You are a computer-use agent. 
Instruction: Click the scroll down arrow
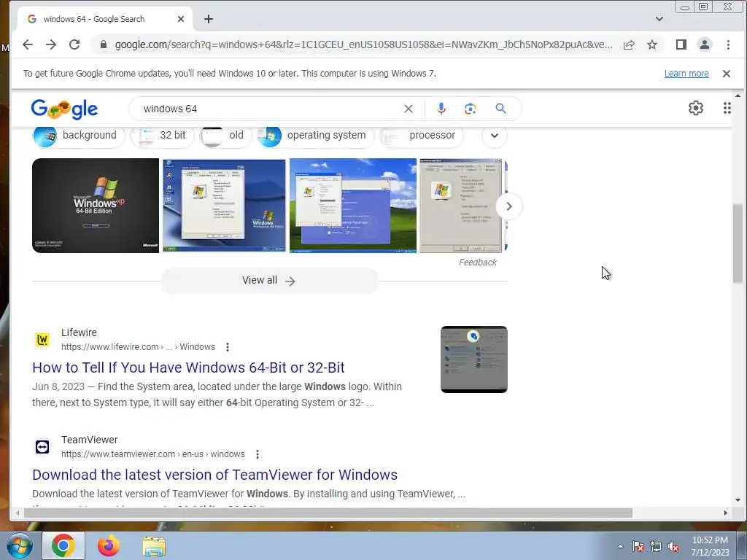[x=738, y=500]
